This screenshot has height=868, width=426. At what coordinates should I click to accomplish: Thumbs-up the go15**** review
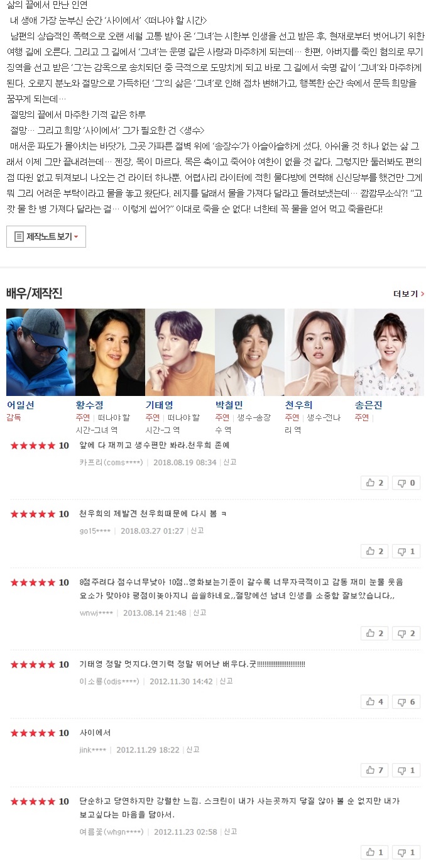pyautogui.click(x=374, y=551)
